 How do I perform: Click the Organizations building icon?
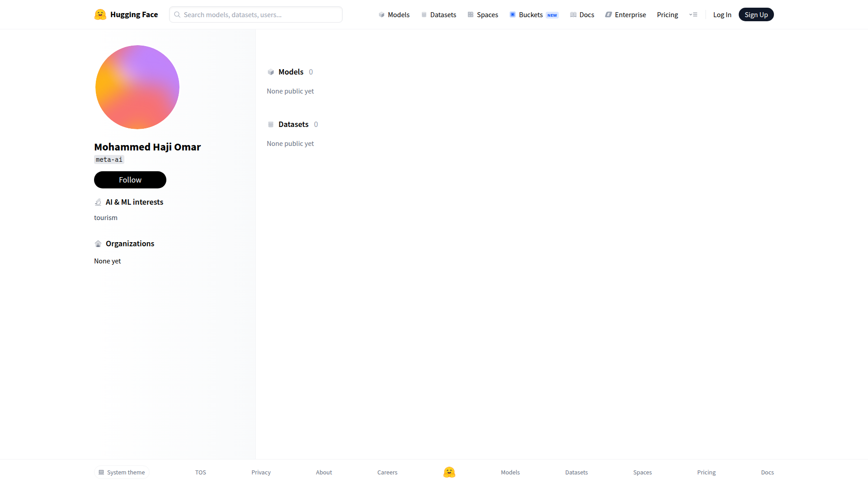98,244
